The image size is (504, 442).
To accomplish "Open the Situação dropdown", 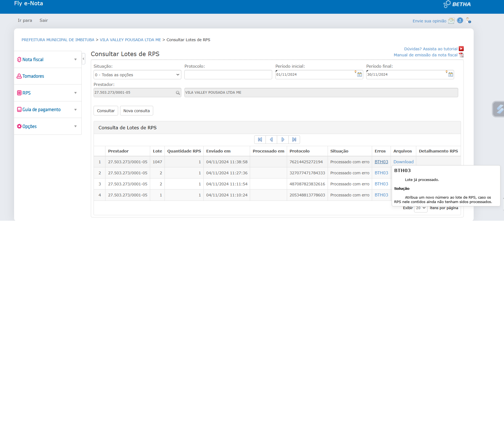I will (x=137, y=75).
